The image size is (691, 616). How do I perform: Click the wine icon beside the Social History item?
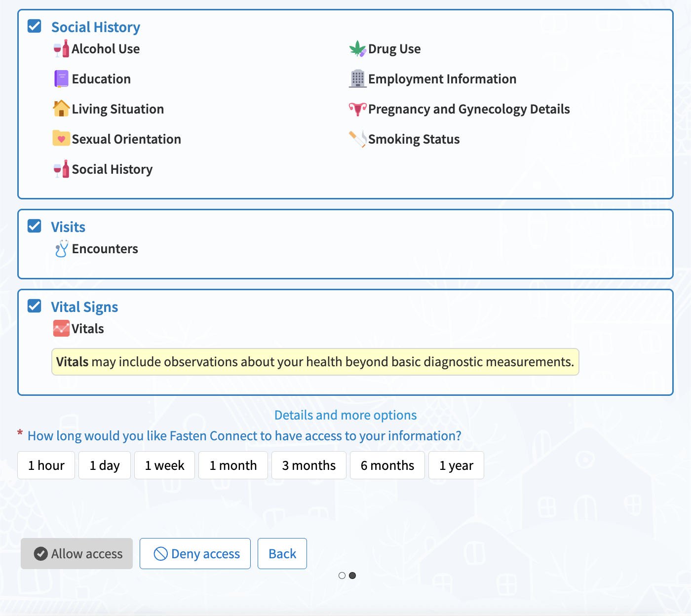click(61, 169)
